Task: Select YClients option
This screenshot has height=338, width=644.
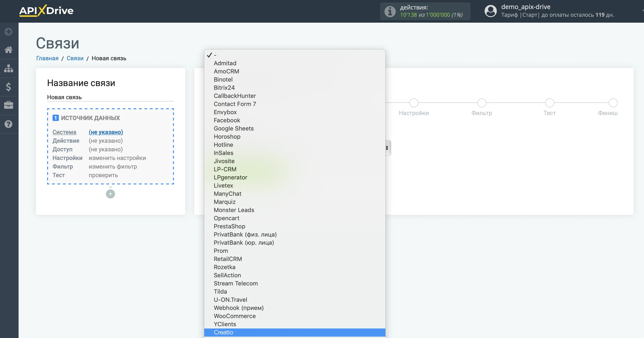Action: point(295,324)
